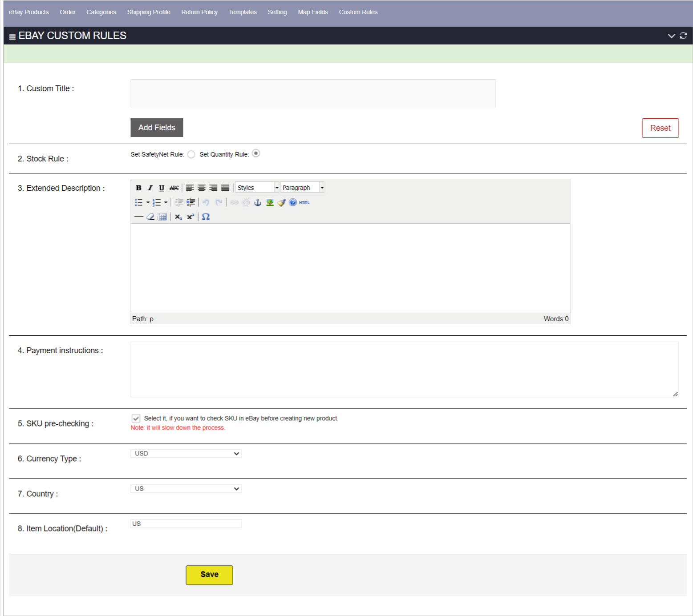Focus Payment instructions textarea
Image resolution: width=693 pixels, height=616 pixels.
pyautogui.click(x=405, y=370)
